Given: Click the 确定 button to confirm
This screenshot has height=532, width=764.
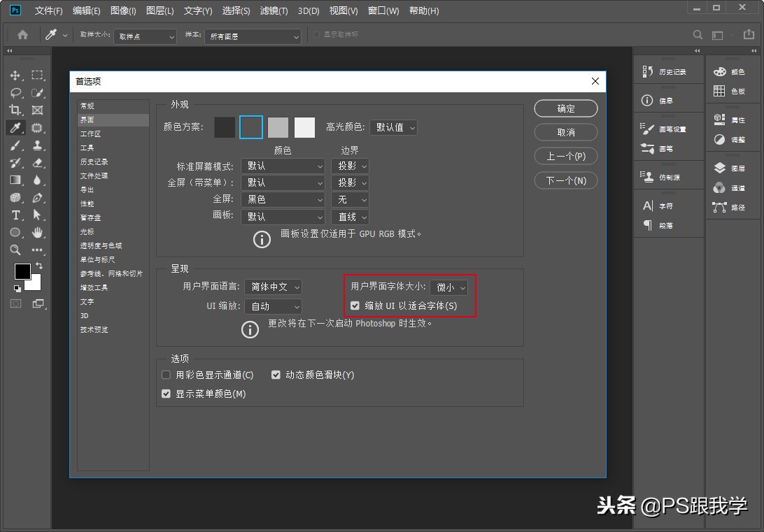Looking at the screenshot, I should tap(565, 108).
